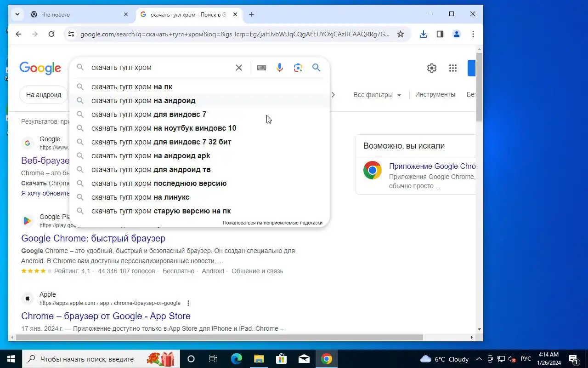
Task: Open 'Приложение Google Chrome' suggestion link
Action: [x=432, y=166]
